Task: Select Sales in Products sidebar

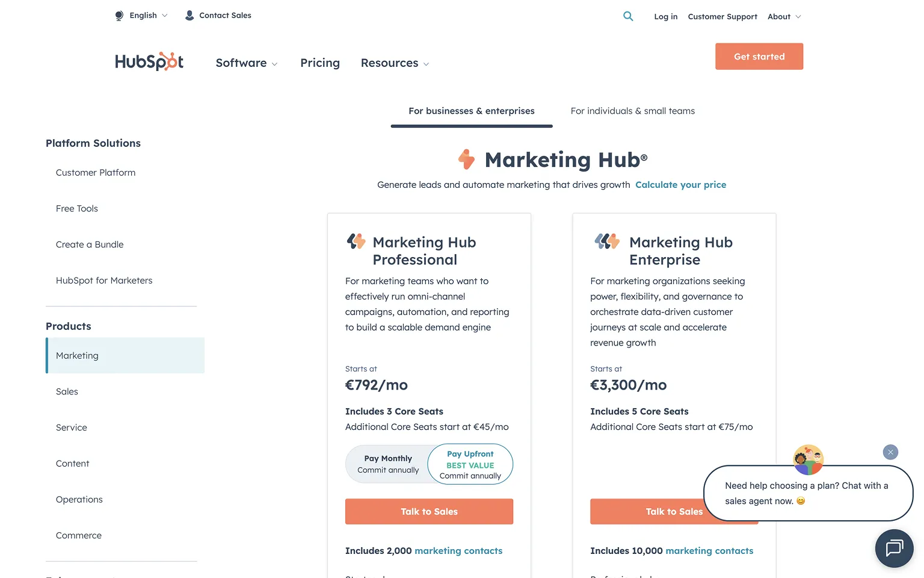Action: 67,392
